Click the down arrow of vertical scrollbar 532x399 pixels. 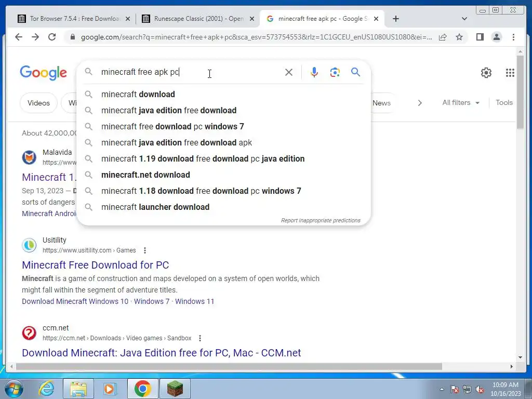[x=520, y=357]
